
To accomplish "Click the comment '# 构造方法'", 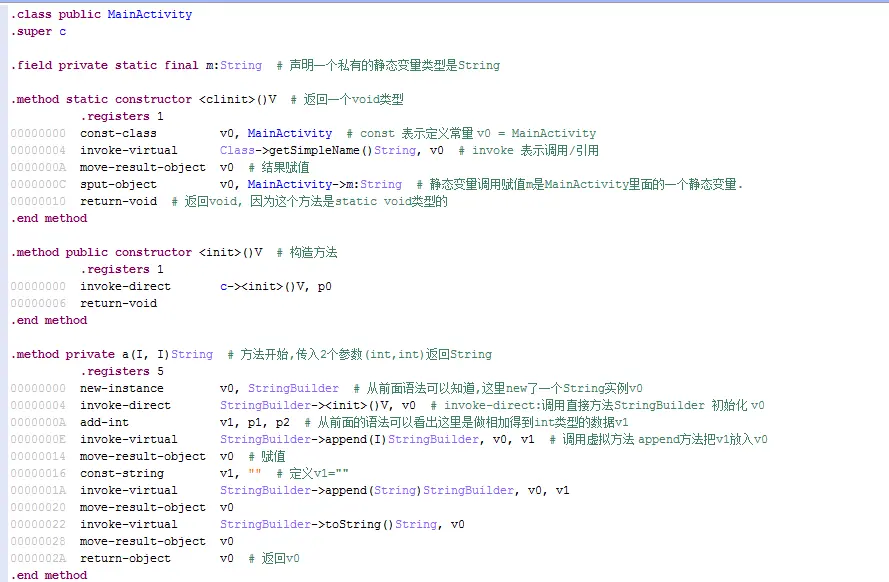I will point(307,252).
